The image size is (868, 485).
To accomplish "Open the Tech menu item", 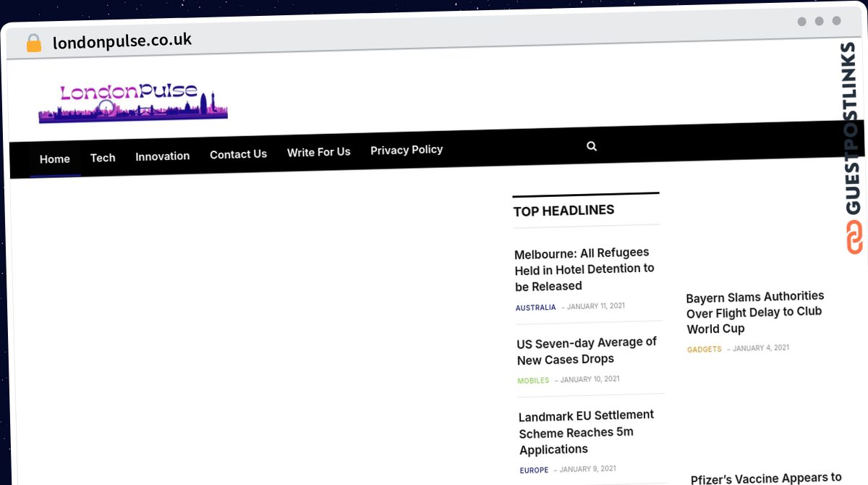I will (103, 158).
